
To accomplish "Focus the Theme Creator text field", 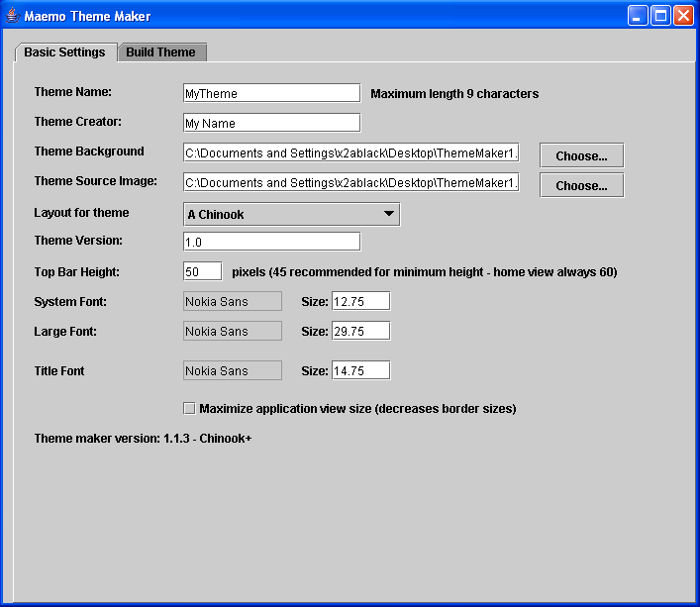I will coord(271,123).
